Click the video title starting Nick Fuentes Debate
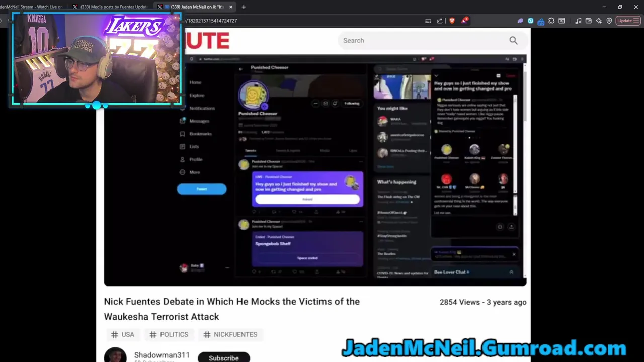 click(231, 309)
